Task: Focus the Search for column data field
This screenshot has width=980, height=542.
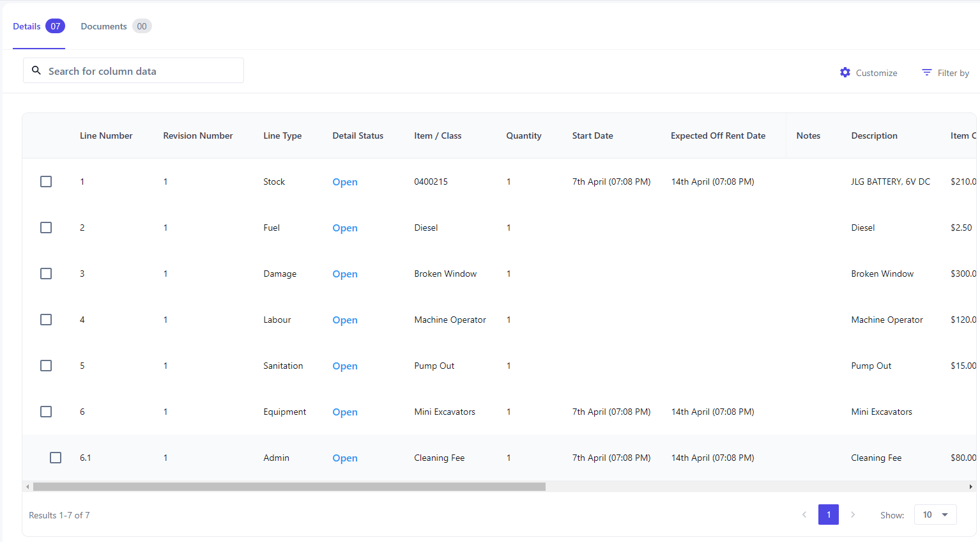Action: click(141, 71)
